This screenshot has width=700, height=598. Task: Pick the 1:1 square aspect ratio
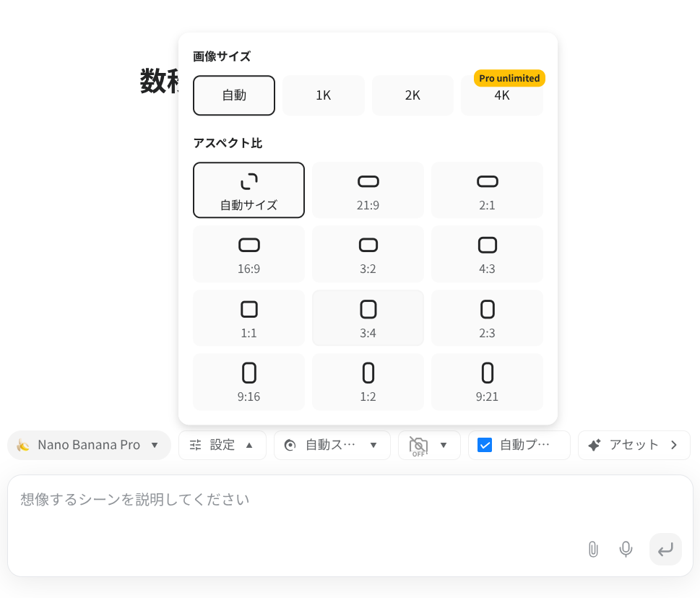click(249, 318)
